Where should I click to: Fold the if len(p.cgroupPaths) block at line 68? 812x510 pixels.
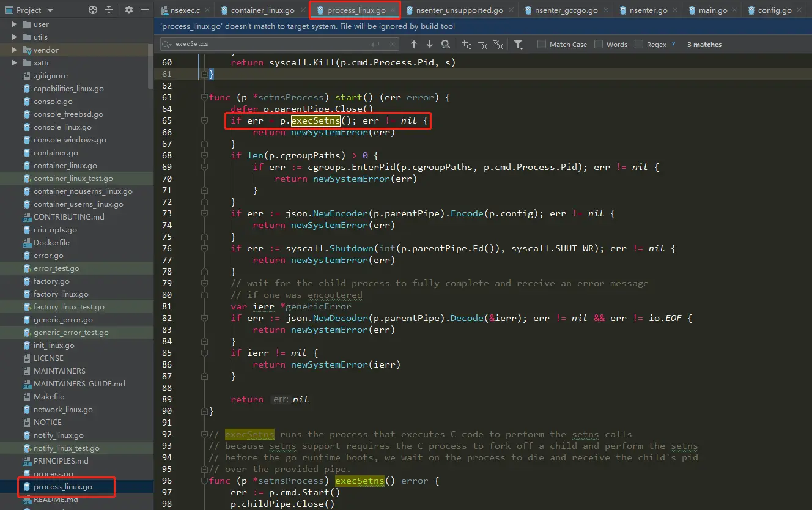coord(205,155)
